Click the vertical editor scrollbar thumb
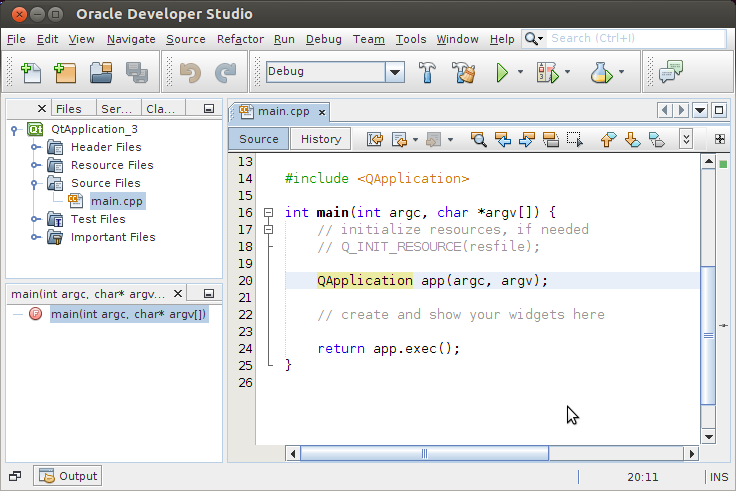 pyautogui.click(x=708, y=335)
